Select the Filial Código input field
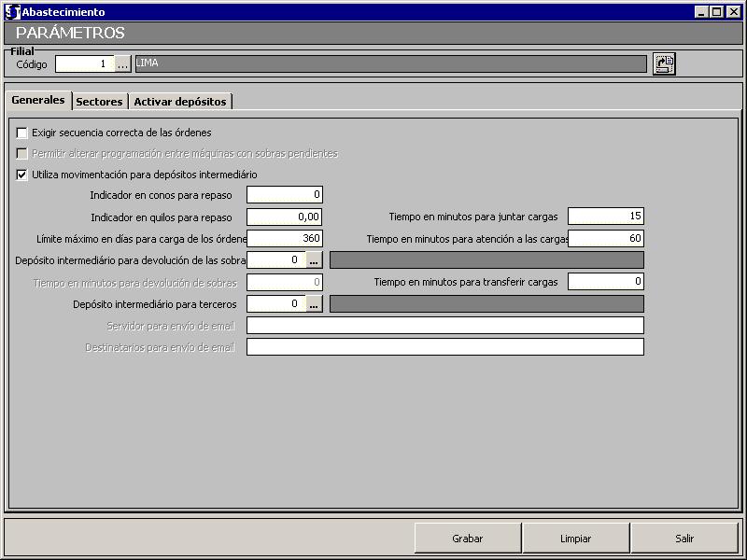 tap(85, 64)
